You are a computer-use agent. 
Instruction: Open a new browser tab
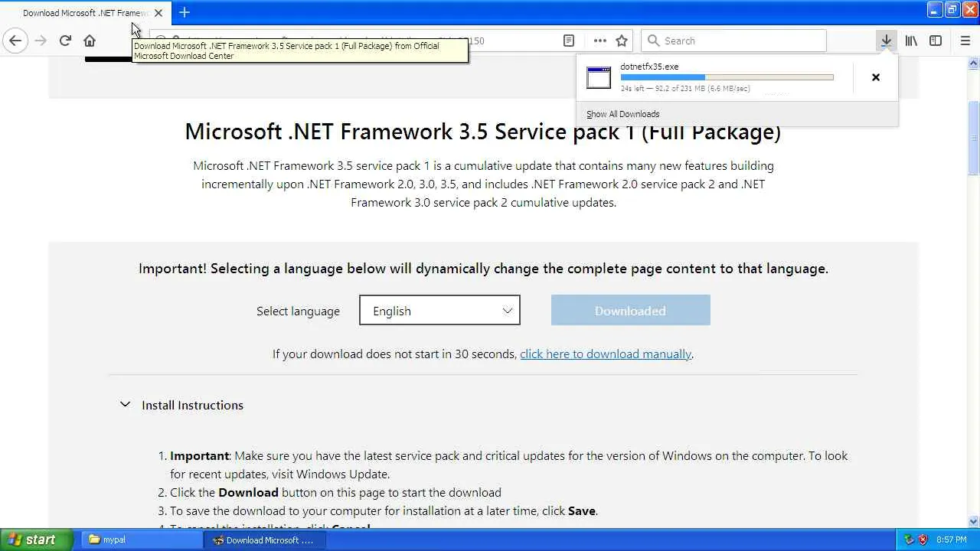point(185,12)
